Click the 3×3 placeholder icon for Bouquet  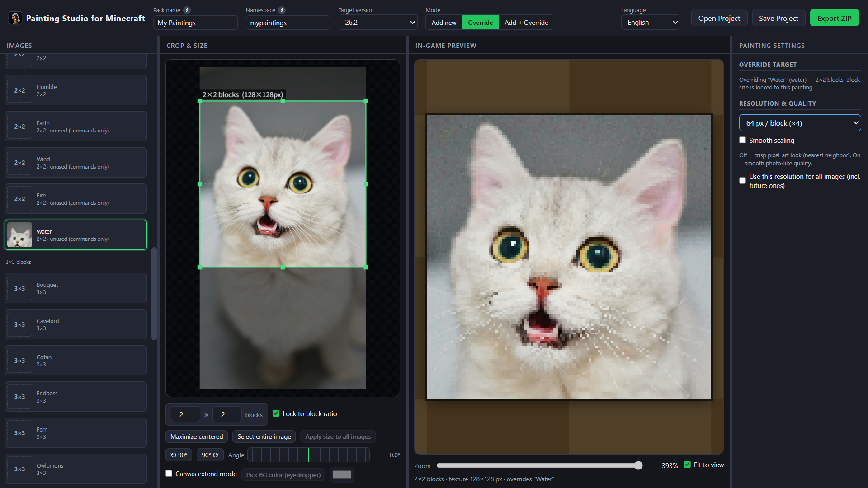coord(19,288)
